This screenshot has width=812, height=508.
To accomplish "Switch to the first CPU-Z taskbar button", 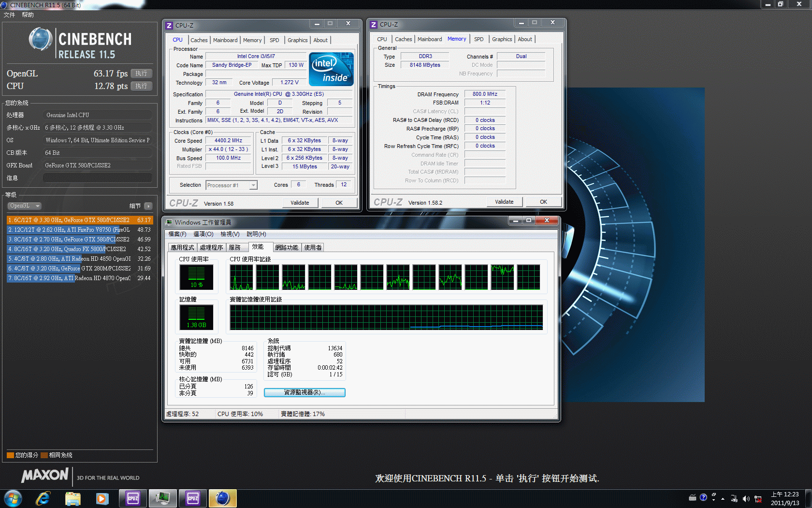I will [x=132, y=498].
